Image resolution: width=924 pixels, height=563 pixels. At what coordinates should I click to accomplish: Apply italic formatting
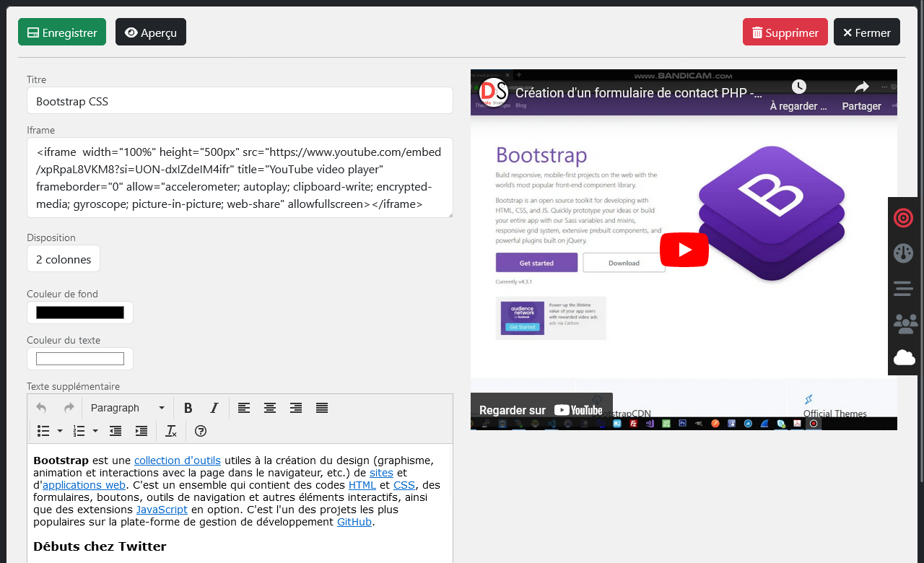click(x=214, y=408)
